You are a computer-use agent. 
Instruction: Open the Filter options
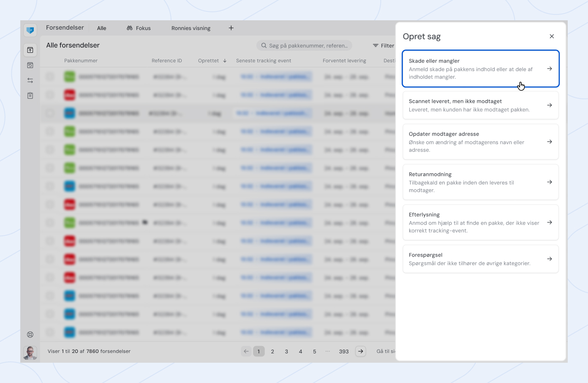[x=383, y=46]
